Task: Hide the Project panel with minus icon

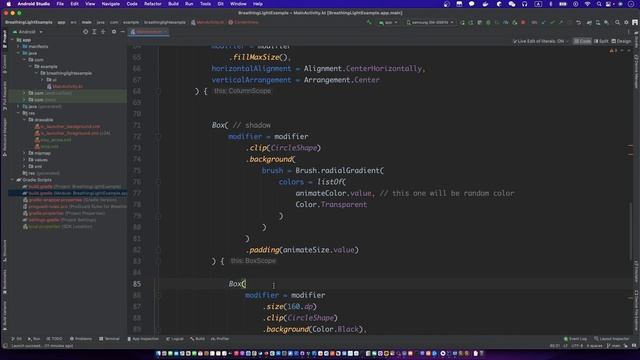Action: click(122, 32)
